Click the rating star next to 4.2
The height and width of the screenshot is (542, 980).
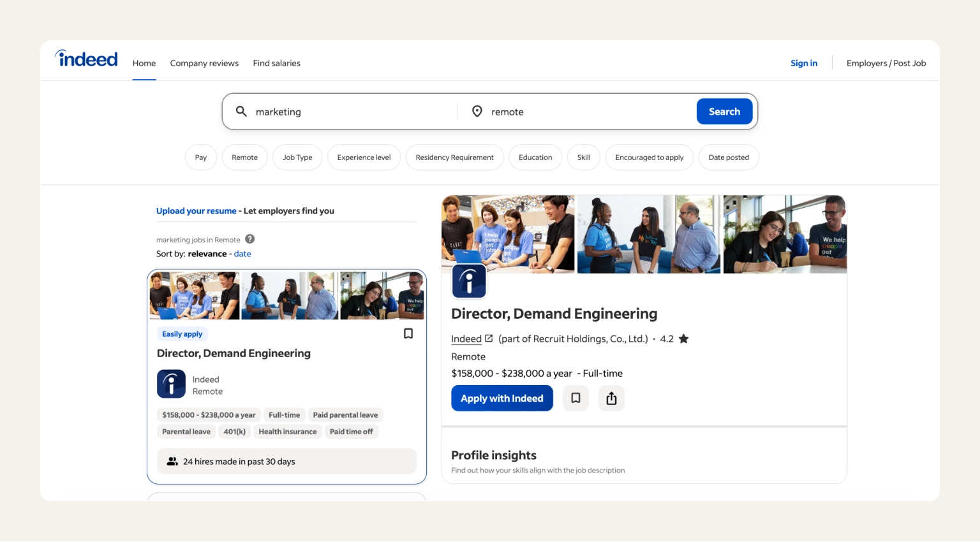(684, 339)
